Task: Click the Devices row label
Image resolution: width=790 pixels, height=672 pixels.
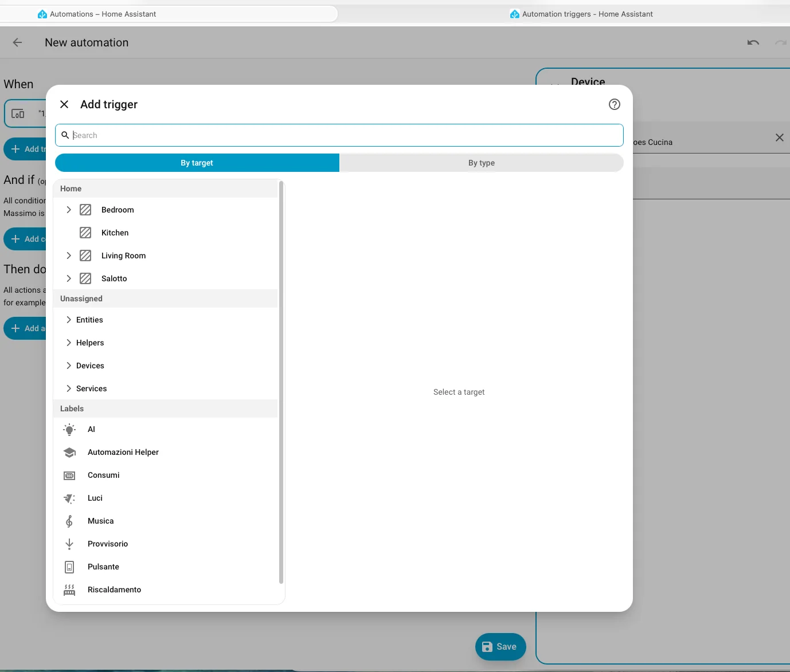Action: (x=90, y=366)
